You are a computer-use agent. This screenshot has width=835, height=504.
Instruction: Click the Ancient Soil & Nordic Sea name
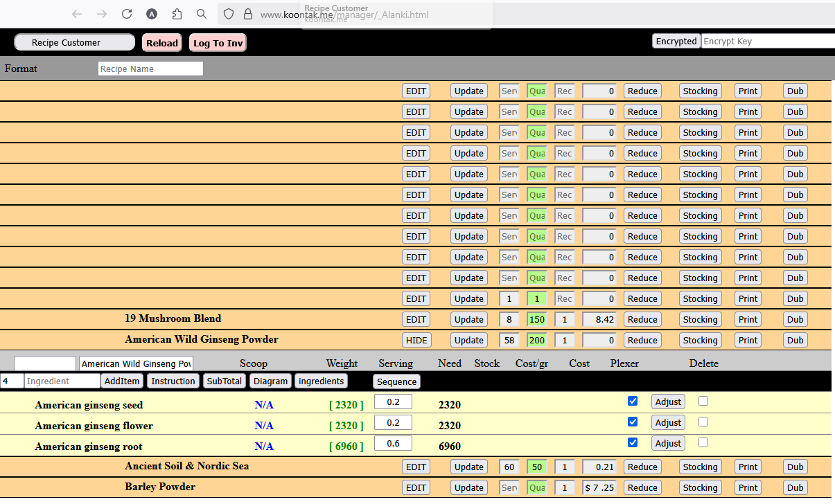[x=187, y=466]
